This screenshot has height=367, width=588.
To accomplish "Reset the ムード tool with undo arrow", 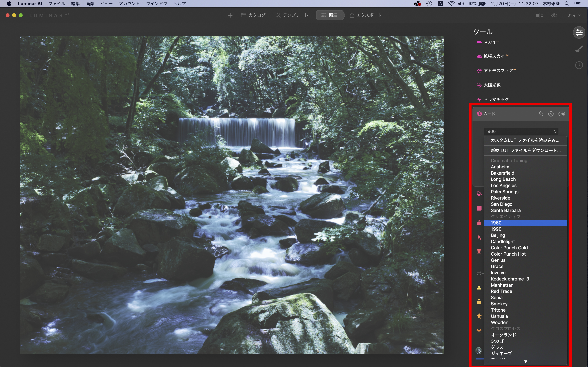I will (541, 114).
